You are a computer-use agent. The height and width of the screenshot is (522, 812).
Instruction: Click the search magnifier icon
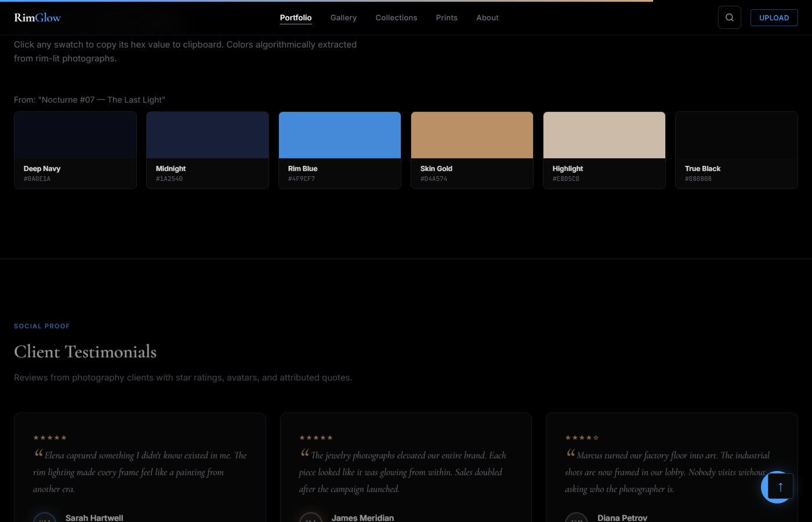729,17
